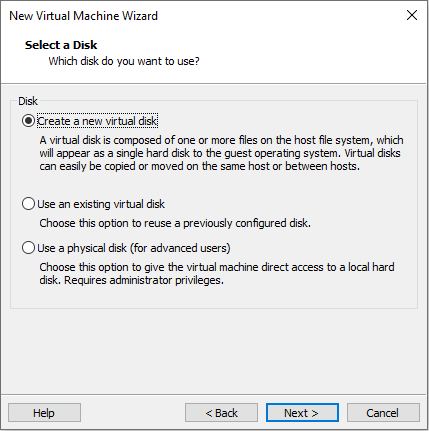Choose the 'Use a physical disk' radio circle
Image resolution: width=429 pixels, height=431 pixels.
[28, 248]
